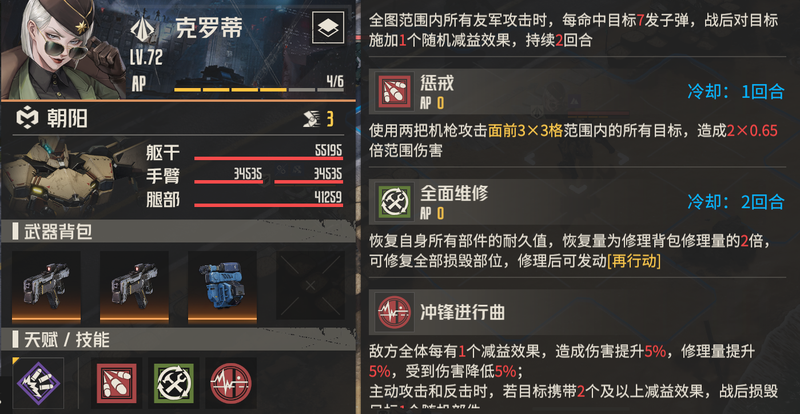
Task: Select the green 全面维修 icon in bottom row
Action: 173,383
